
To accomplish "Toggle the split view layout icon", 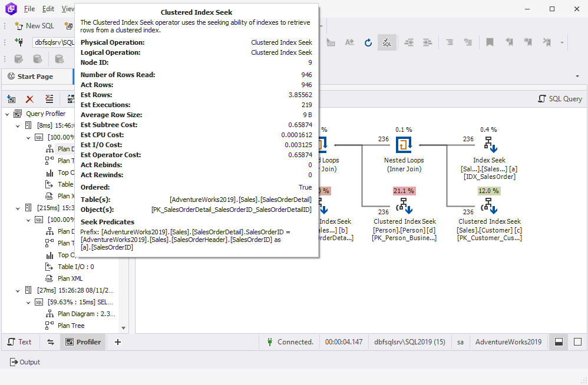I will 559,342.
